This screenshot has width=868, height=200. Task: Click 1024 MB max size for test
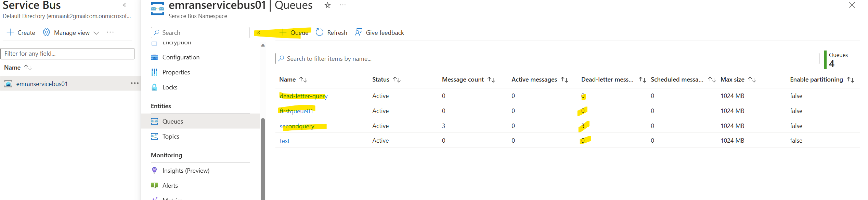pos(733,141)
